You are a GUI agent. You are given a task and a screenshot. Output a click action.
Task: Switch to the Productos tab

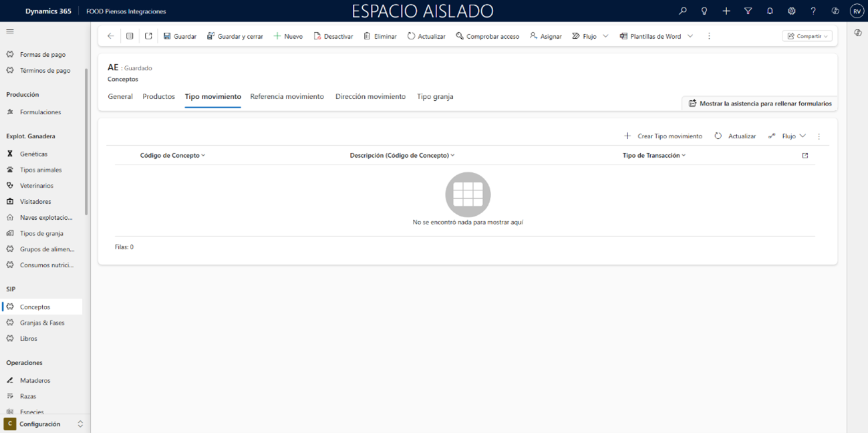158,97
